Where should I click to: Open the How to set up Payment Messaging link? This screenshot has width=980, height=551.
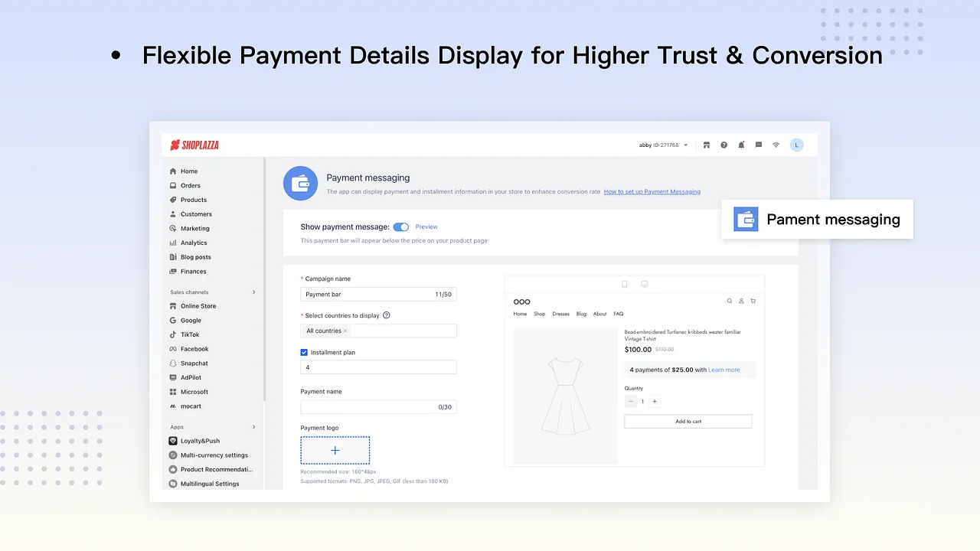click(652, 191)
